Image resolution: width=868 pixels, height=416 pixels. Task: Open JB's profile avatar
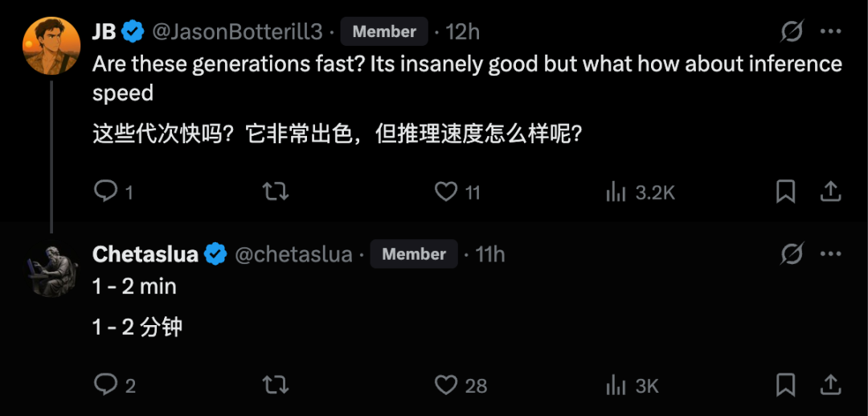click(x=51, y=45)
